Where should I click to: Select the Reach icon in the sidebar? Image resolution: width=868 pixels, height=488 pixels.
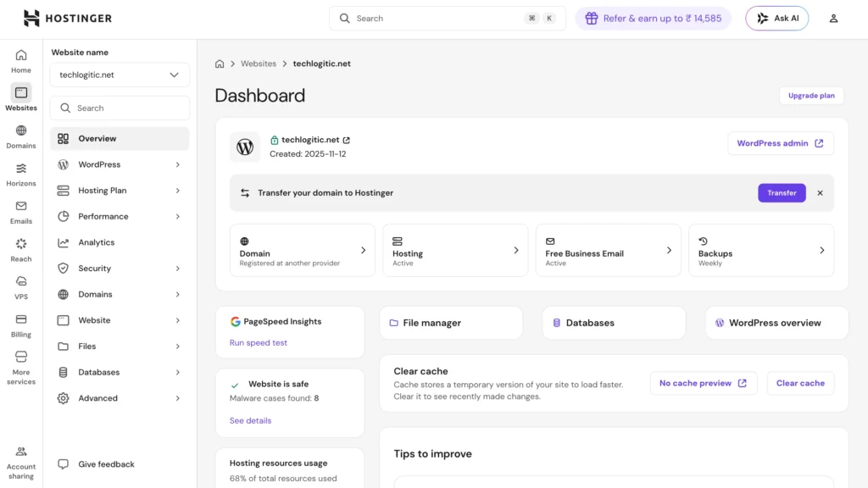coord(20,249)
